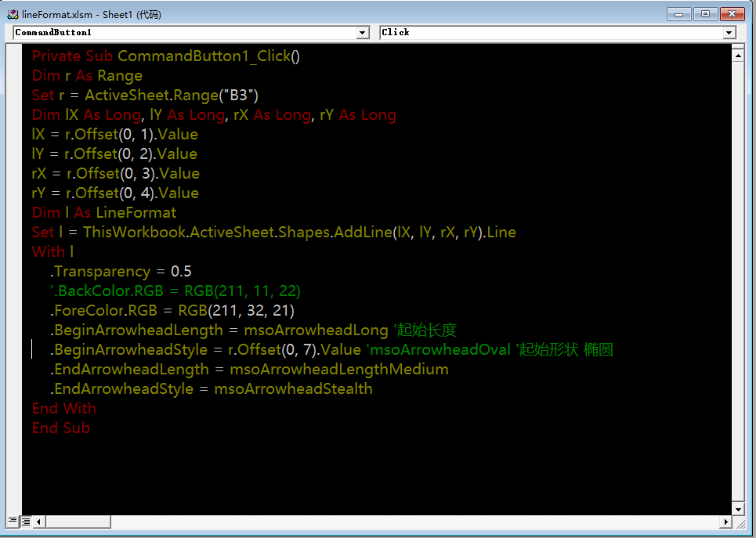The height and width of the screenshot is (538, 756).
Task: Click the Procedure View button
Action: pos(13,521)
